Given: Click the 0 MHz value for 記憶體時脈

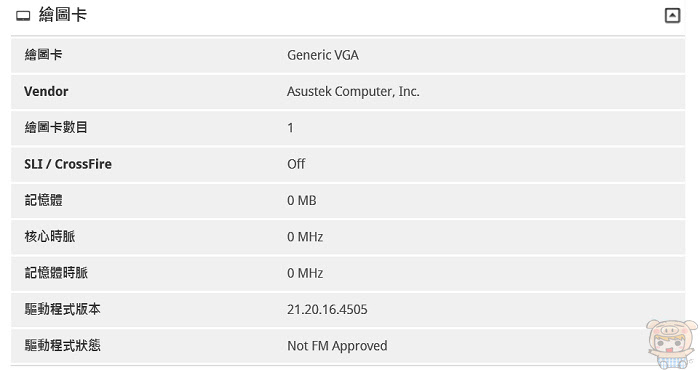Looking at the screenshot, I should [305, 273].
